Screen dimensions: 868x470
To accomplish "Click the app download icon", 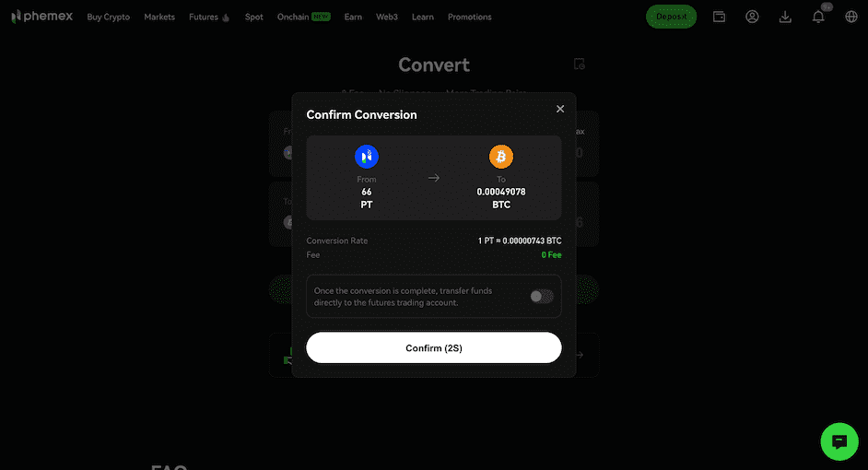I will [785, 17].
